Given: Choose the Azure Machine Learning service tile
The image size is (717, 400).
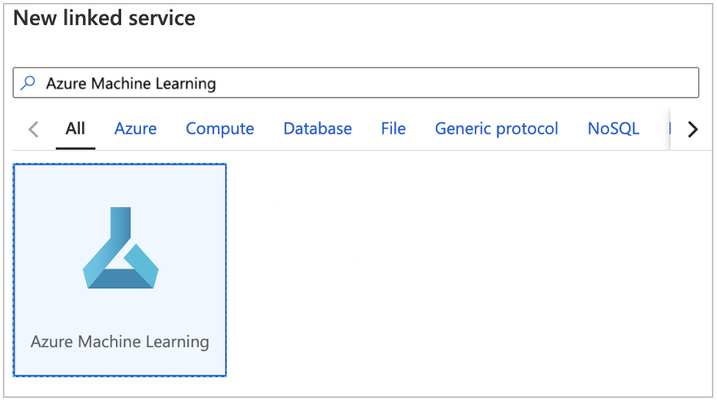Looking at the screenshot, I should tap(120, 270).
